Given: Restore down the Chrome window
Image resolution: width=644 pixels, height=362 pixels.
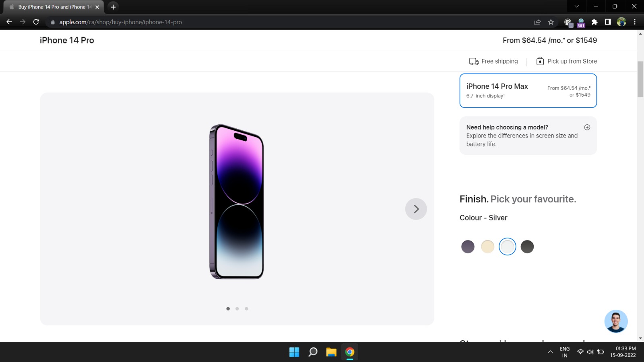Looking at the screenshot, I should coord(615,6).
